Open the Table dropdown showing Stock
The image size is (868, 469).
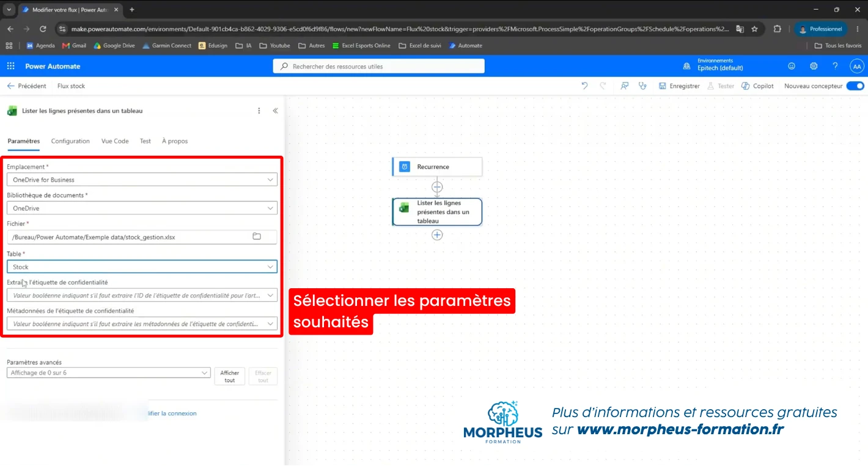pyautogui.click(x=142, y=267)
